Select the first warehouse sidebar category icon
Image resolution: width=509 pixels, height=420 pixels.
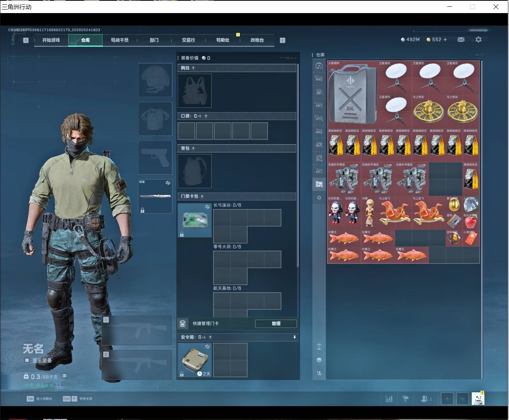coord(319,66)
